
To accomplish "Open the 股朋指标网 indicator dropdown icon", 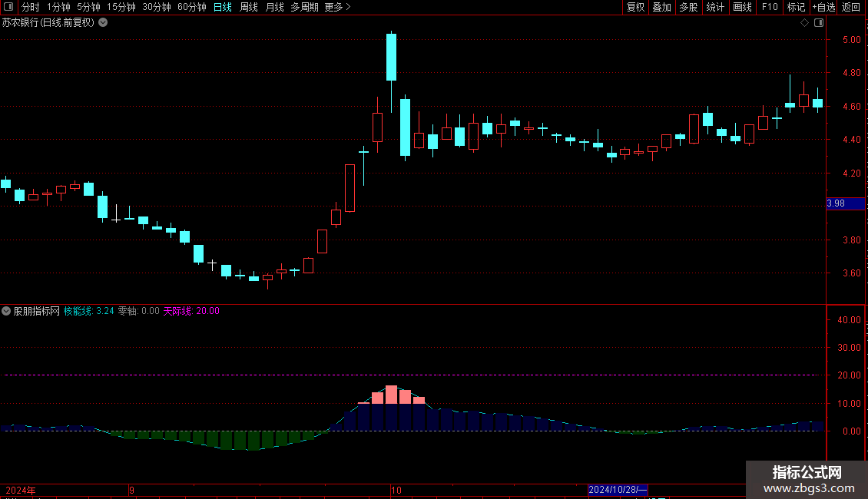I will (x=6, y=311).
